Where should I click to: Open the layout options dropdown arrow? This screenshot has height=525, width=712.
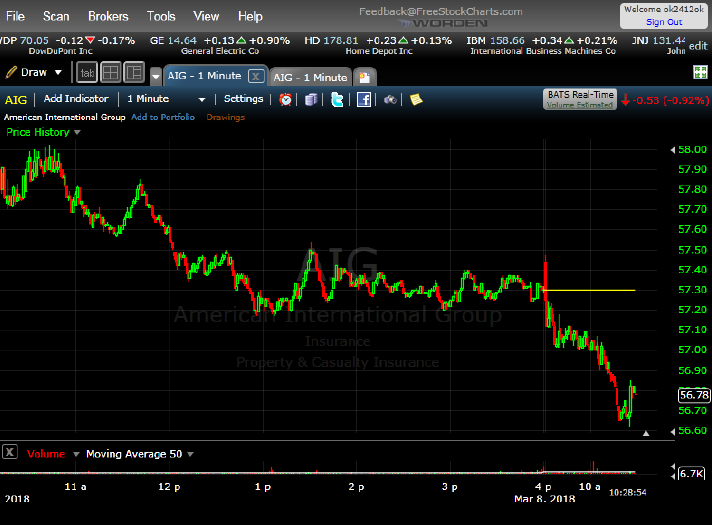click(156, 76)
